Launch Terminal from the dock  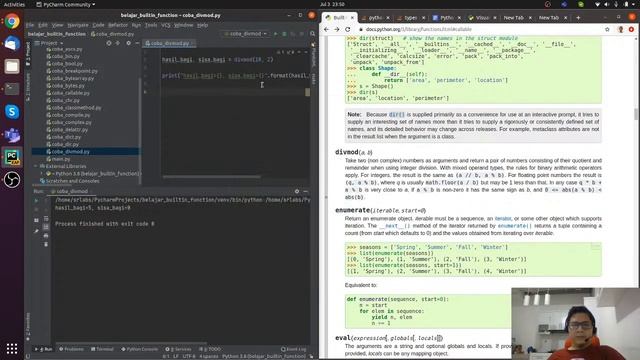pyautogui.click(x=12, y=89)
